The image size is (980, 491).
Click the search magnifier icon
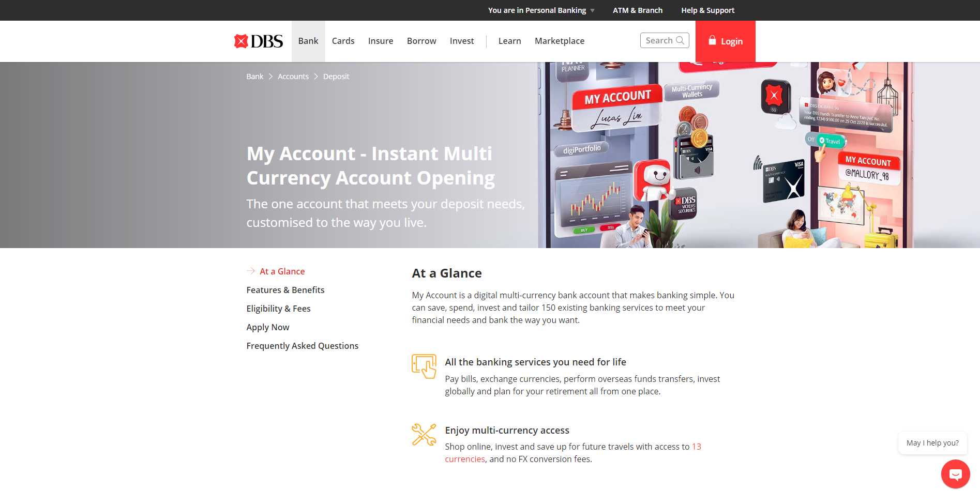[680, 40]
